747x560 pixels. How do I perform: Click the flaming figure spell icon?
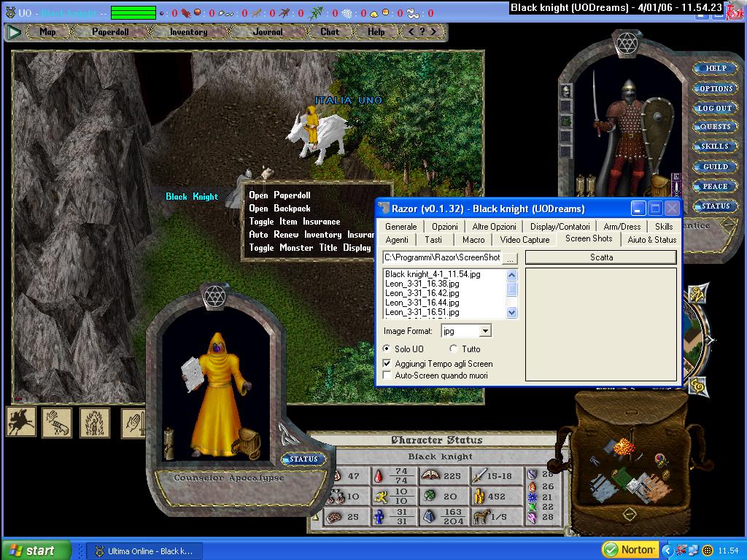pos(94,422)
